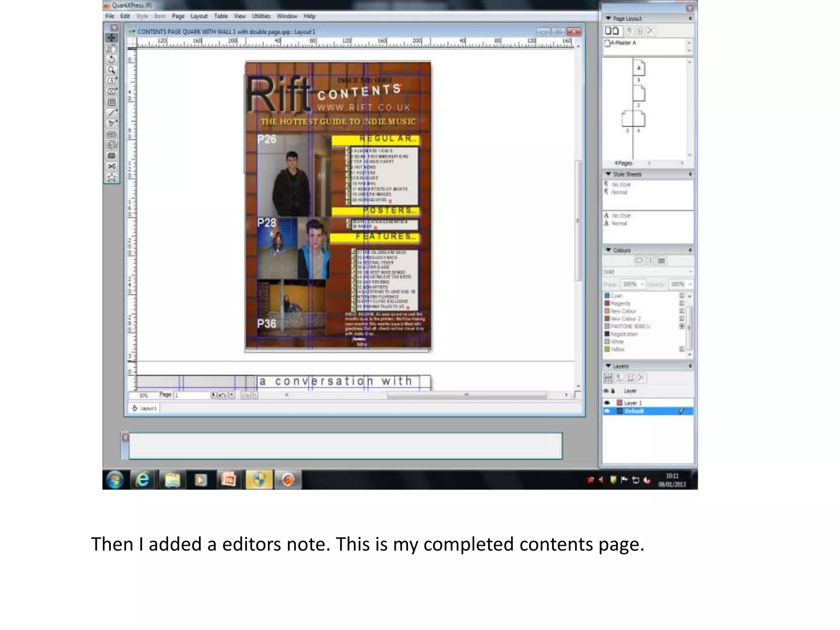Open the Solid blend type dropdown
The image size is (840, 630).
(x=648, y=272)
